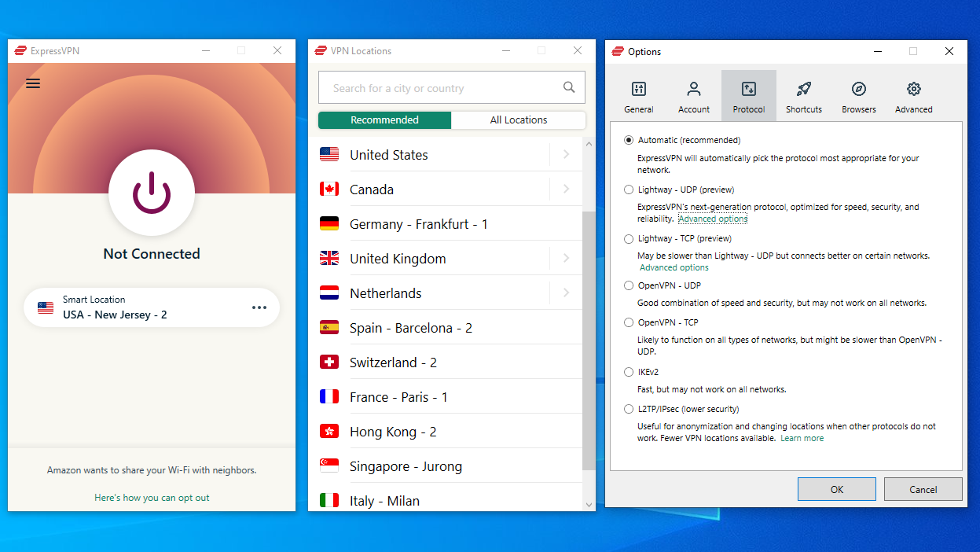Expand the Netherlands location list

point(565,293)
